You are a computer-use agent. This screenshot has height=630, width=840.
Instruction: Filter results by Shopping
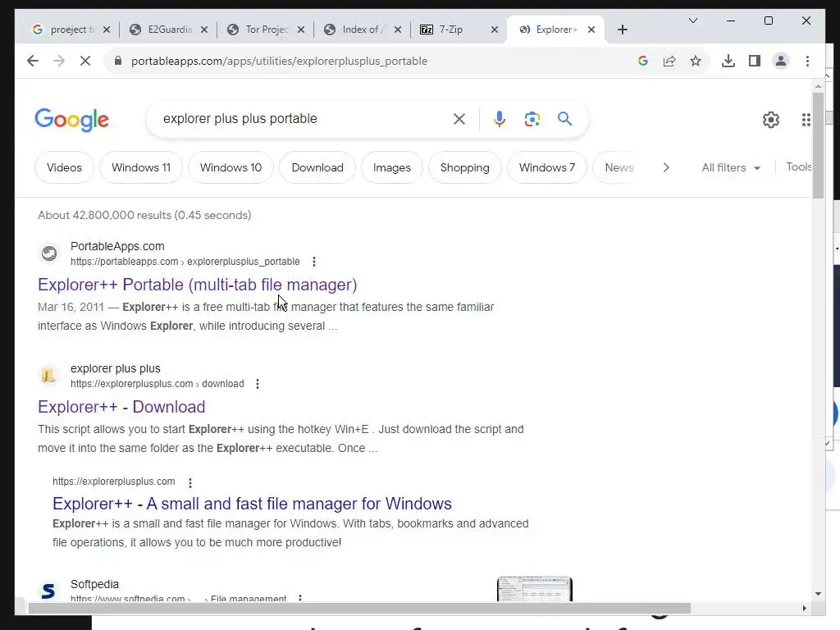(x=464, y=167)
